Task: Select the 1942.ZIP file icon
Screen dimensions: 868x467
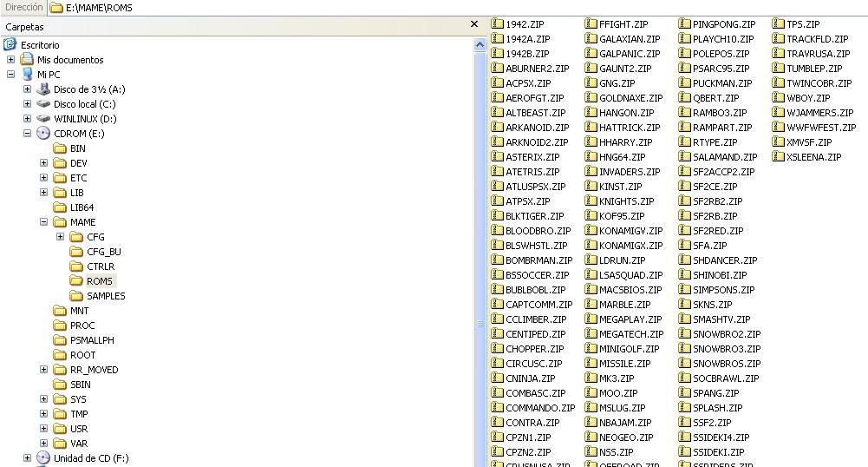Action: pos(497,23)
